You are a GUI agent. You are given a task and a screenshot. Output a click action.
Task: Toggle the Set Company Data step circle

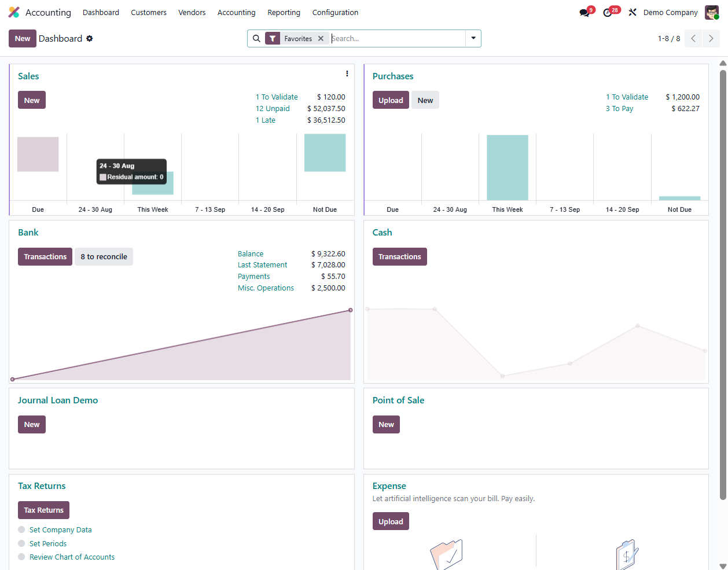click(x=21, y=529)
